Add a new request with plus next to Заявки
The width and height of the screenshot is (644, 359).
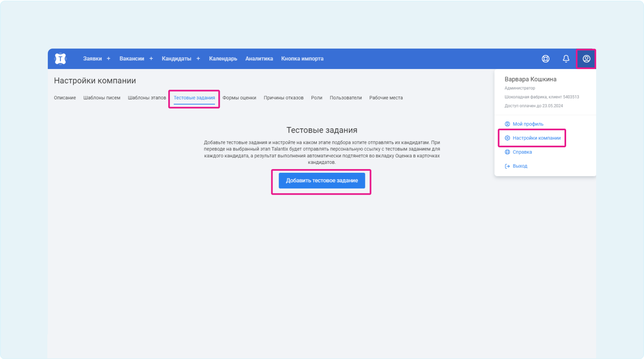[x=108, y=59]
